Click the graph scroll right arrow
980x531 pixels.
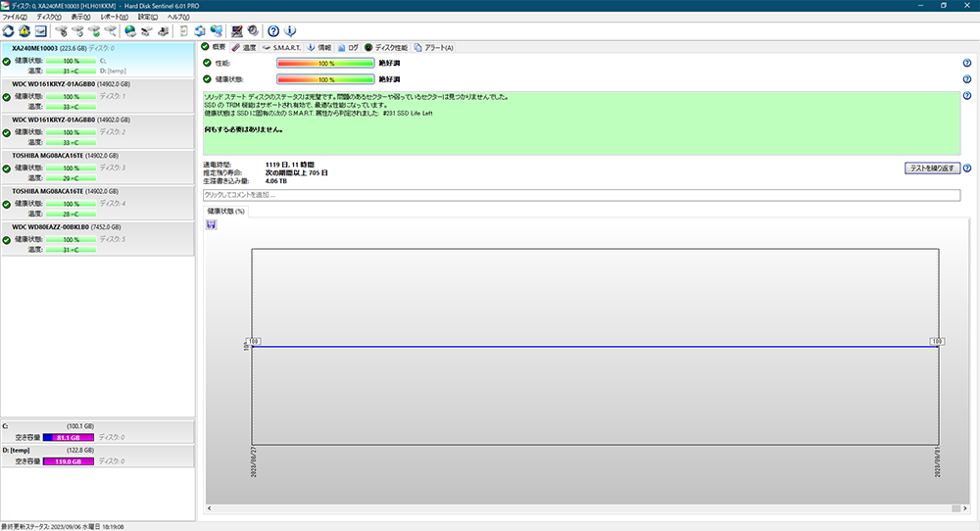(x=965, y=508)
